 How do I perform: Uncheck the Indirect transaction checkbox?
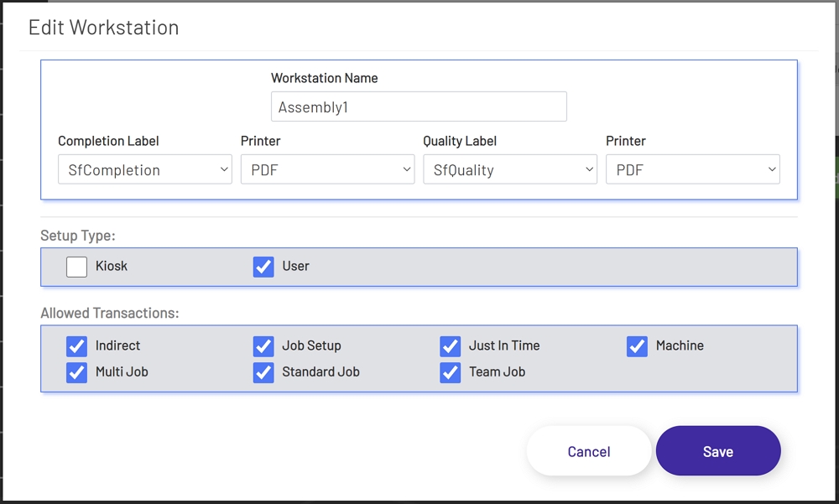(76, 346)
